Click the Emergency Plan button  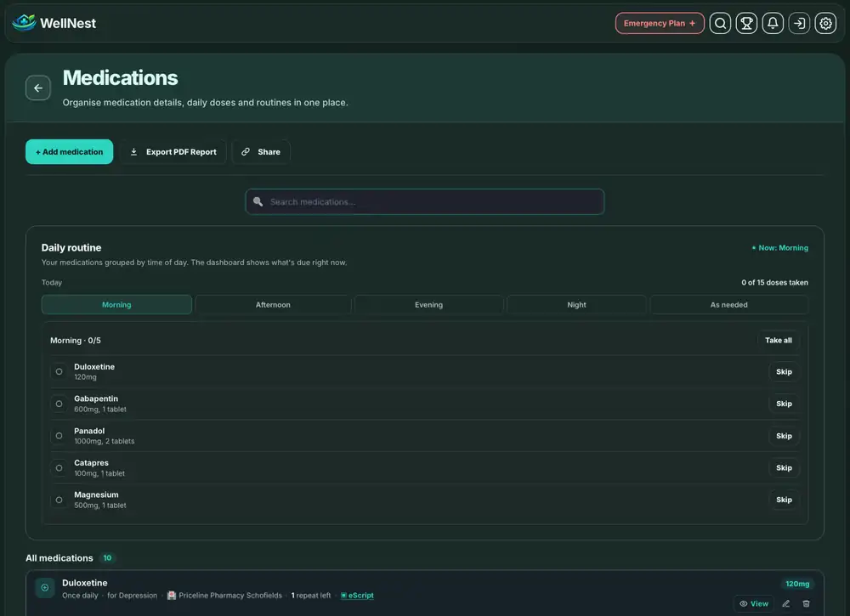(x=660, y=23)
